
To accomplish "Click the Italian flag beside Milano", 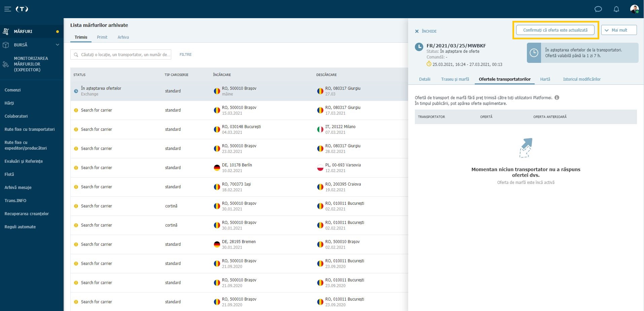I will [x=320, y=129].
